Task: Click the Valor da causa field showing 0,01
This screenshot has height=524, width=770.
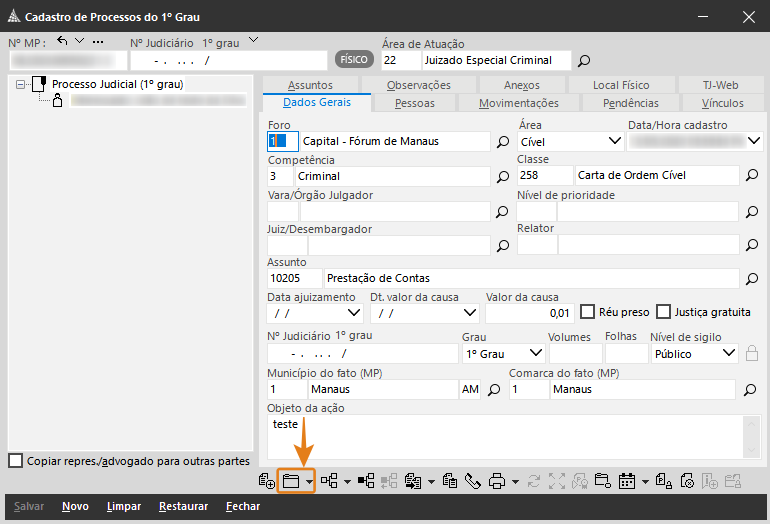Action: (529, 313)
